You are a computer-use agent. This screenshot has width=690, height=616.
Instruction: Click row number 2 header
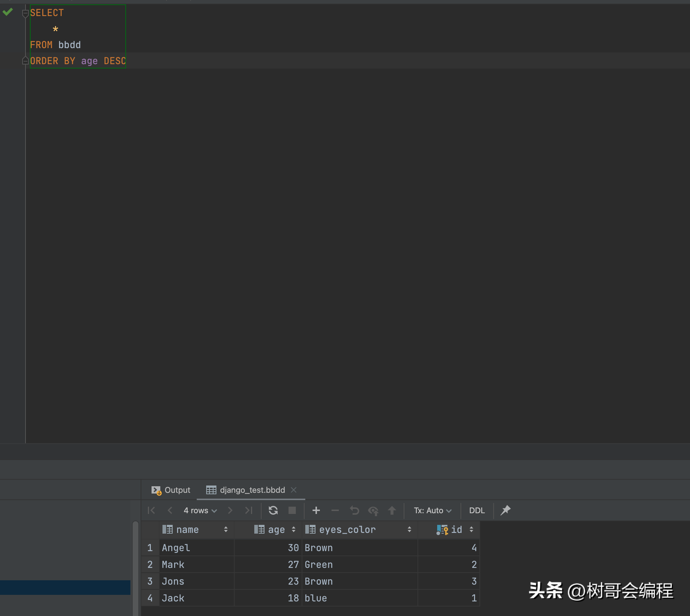[150, 565]
